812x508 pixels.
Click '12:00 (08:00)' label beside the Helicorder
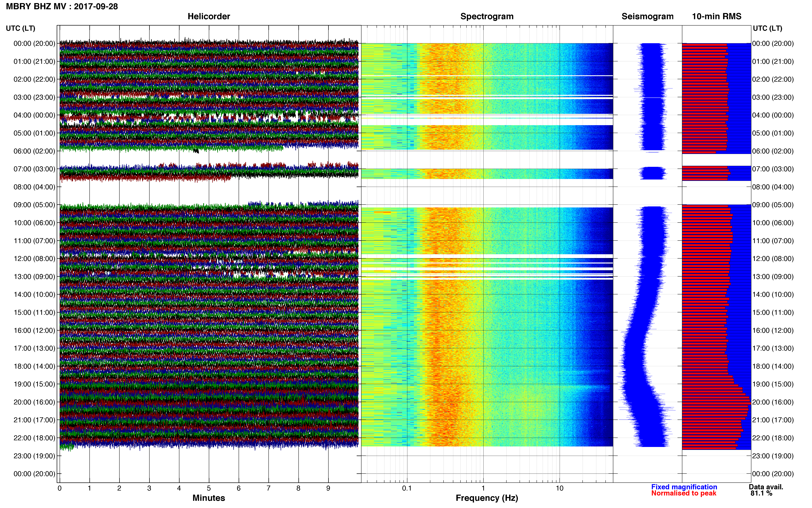point(34,259)
